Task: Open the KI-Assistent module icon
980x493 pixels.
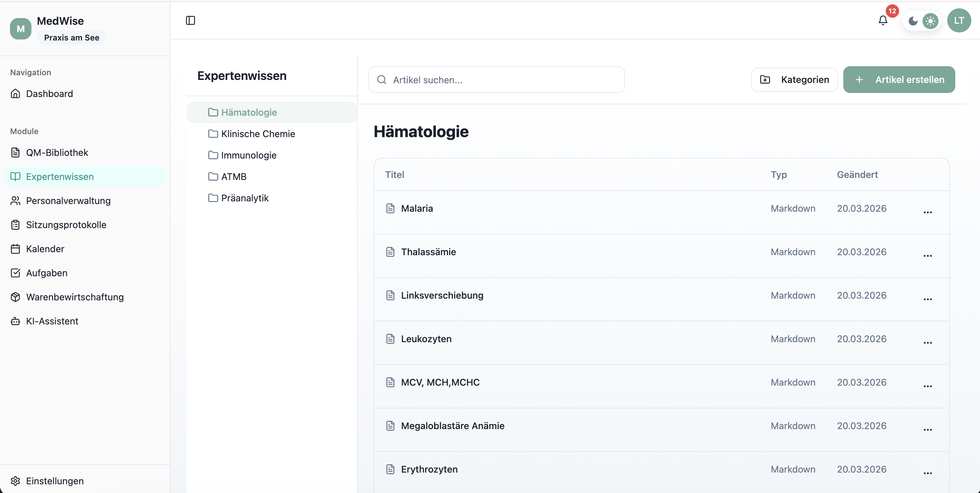Action: click(15, 321)
